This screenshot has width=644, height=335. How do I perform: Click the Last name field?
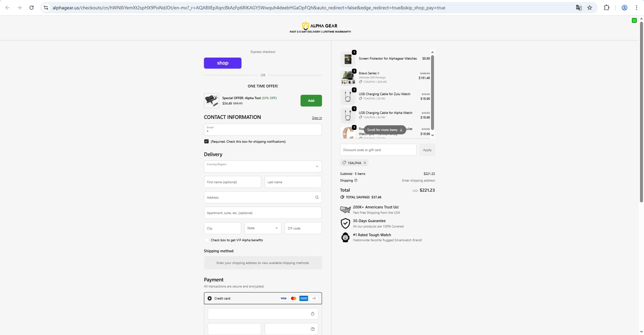click(293, 182)
